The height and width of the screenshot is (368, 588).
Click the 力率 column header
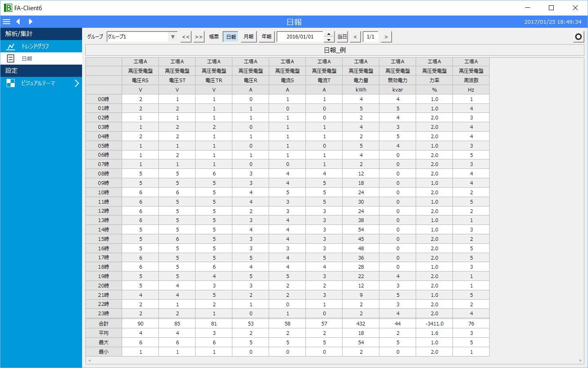pos(434,81)
